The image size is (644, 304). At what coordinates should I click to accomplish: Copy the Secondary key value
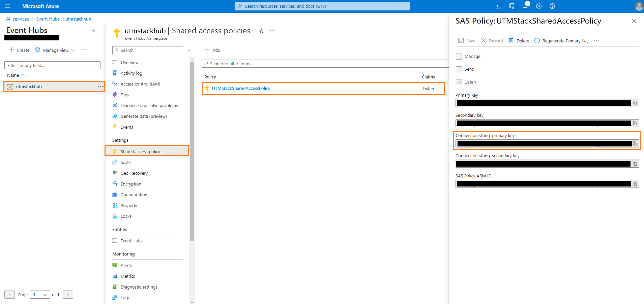[x=635, y=124]
